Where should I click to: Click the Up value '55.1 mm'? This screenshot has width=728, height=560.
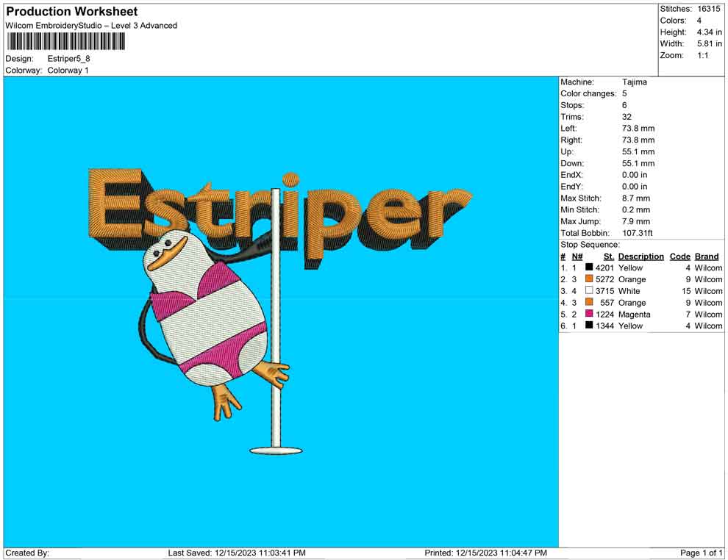click(638, 151)
